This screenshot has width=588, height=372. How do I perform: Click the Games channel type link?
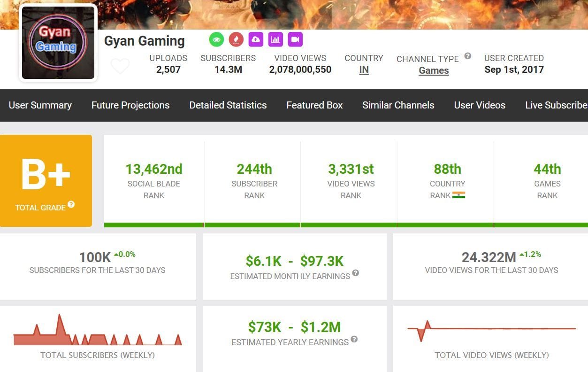tap(433, 70)
